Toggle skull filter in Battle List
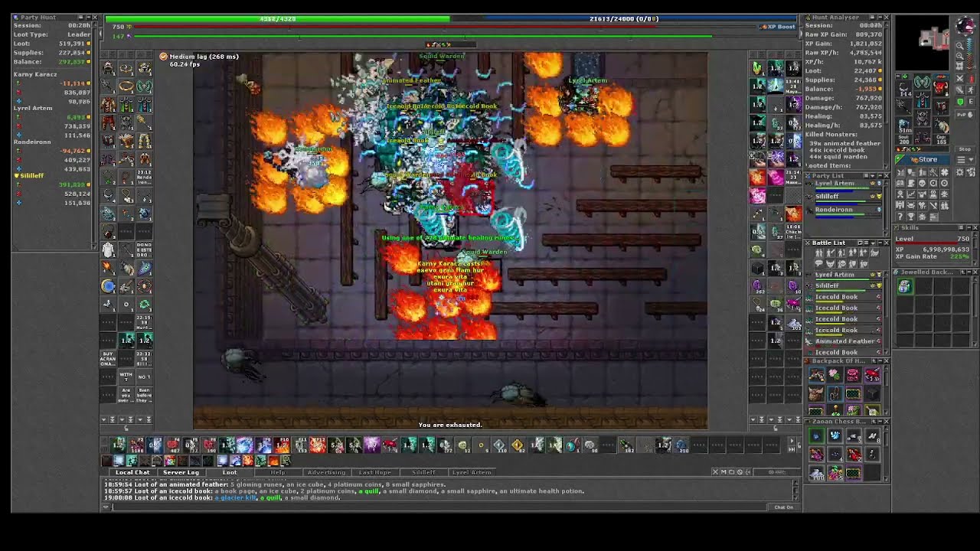Image resolution: width=980 pixels, height=551 pixels. click(841, 264)
